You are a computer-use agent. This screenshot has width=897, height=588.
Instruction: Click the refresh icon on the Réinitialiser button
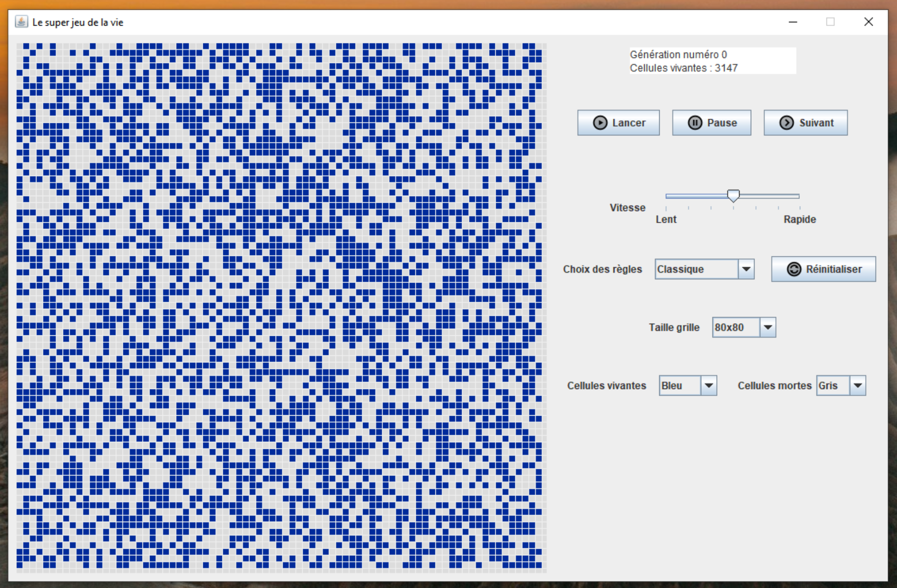794,269
